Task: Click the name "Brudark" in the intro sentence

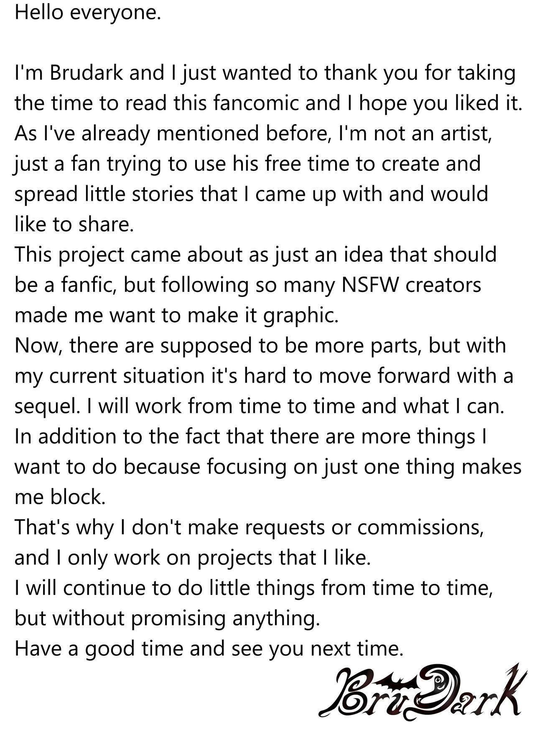Action: click(86, 73)
